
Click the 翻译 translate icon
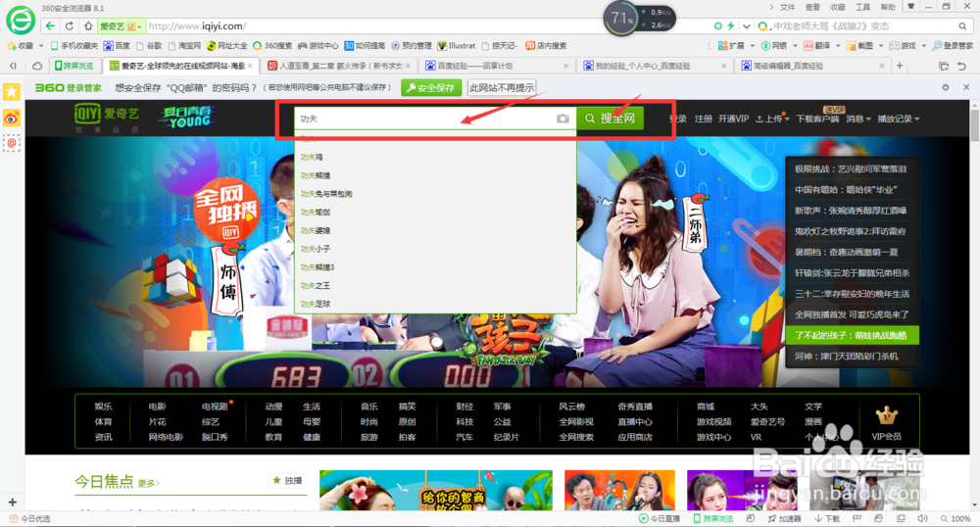tap(808, 46)
